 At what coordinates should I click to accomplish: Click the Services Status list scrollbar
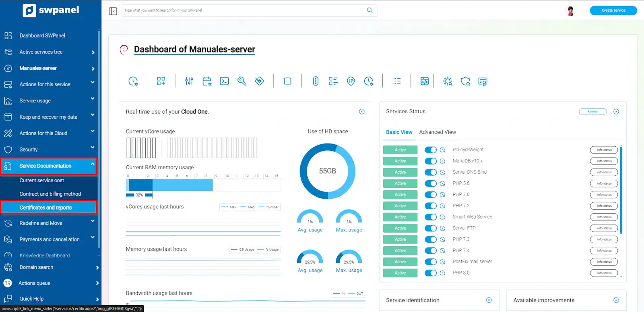point(621,190)
